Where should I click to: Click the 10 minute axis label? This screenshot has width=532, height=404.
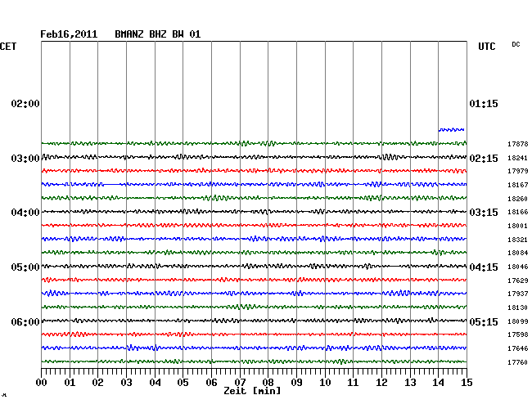point(325,383)
